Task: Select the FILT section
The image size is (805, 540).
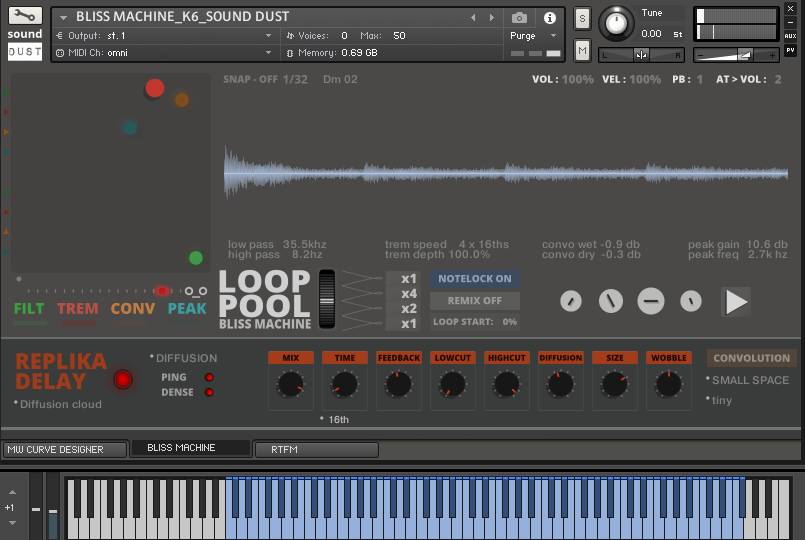Action: point(29,308)
